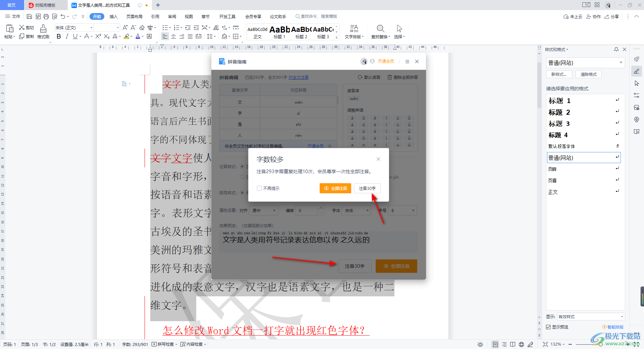Open the pinyin dialog hamburger menu icon
Viewport: 644px width, 349px height.
pyautogui.click(x=407, y=61)
